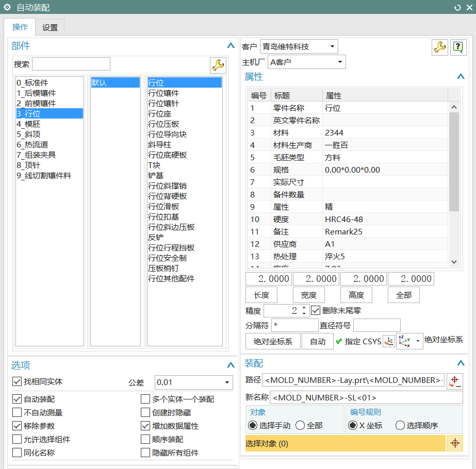476x469 pixels.
Task: Open the 公差 tolerance dropdown
Action: pos(194,382)
